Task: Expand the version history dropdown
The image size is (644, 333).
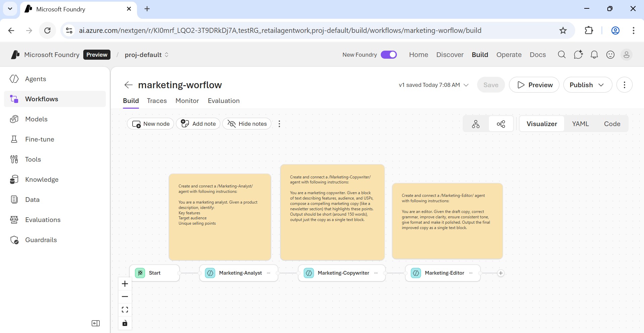Action: coord(466,85)
